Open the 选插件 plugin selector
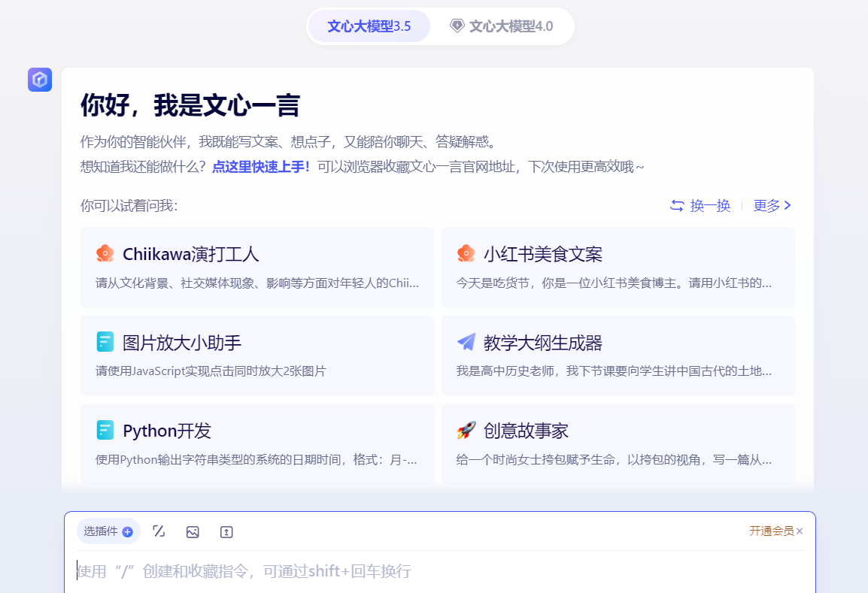Viewport: 868px width, 593px height. (108, 531)
